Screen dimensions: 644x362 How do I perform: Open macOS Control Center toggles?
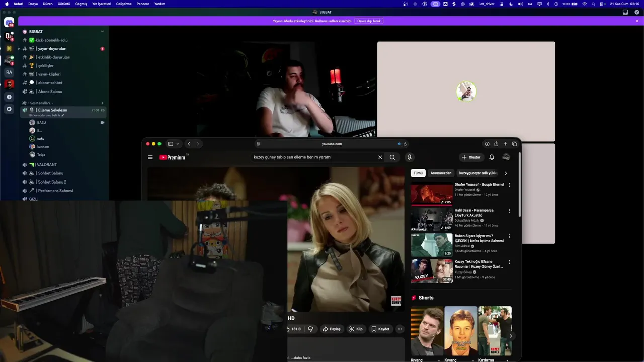602,4
